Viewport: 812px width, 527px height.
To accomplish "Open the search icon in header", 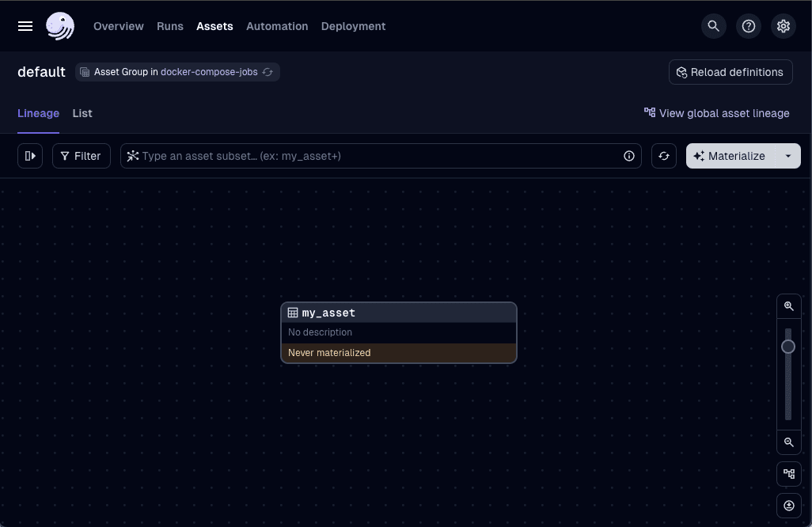I will coord(714,26).
